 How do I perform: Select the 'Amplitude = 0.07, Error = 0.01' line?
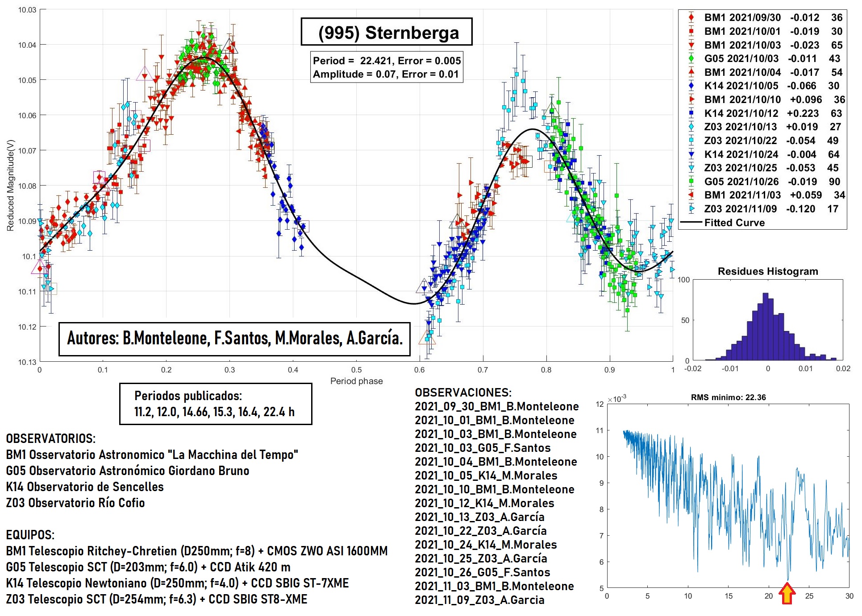pos(386,74)
